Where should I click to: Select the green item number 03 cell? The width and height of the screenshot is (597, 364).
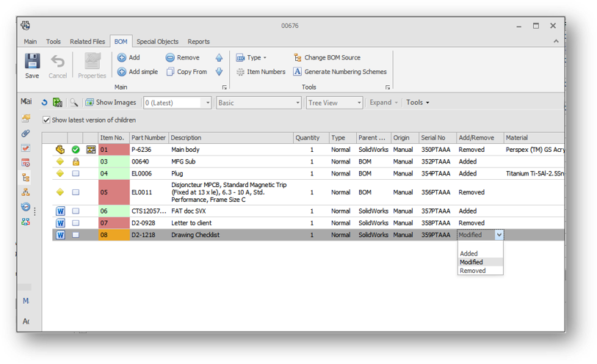114,161
